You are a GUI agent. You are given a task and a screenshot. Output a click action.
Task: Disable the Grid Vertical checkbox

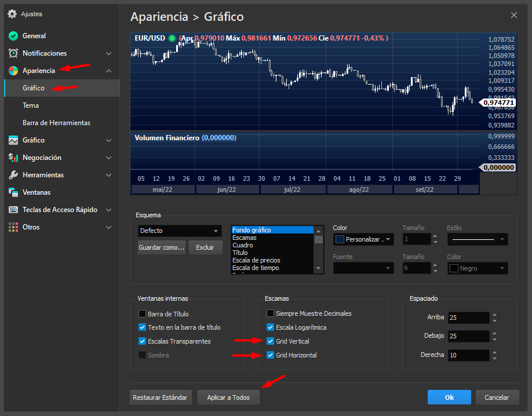click(270, 341)
